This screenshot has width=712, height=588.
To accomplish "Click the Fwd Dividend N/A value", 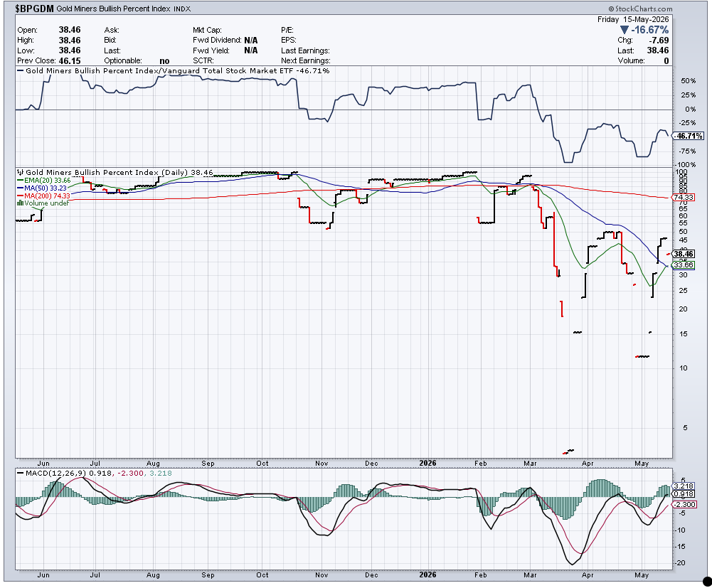I will coord(250,40).
